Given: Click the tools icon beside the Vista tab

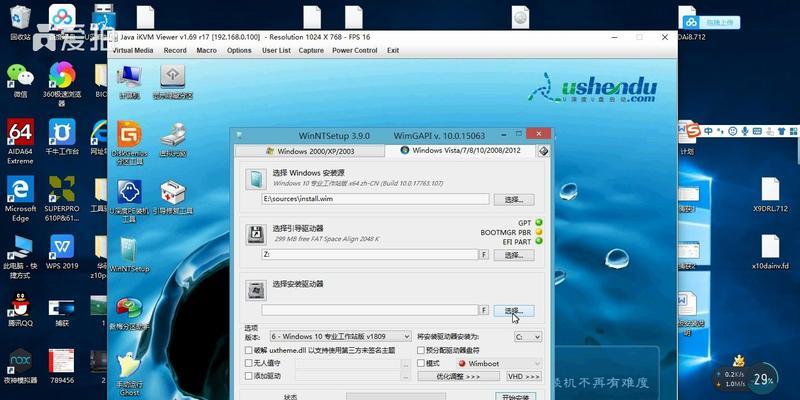Looking at the screenshot, I should [x=543, y=151].
